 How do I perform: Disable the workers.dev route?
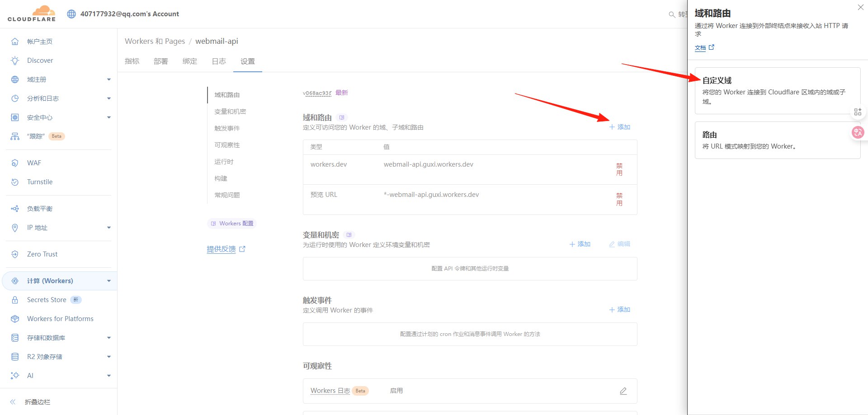(619, 169)
